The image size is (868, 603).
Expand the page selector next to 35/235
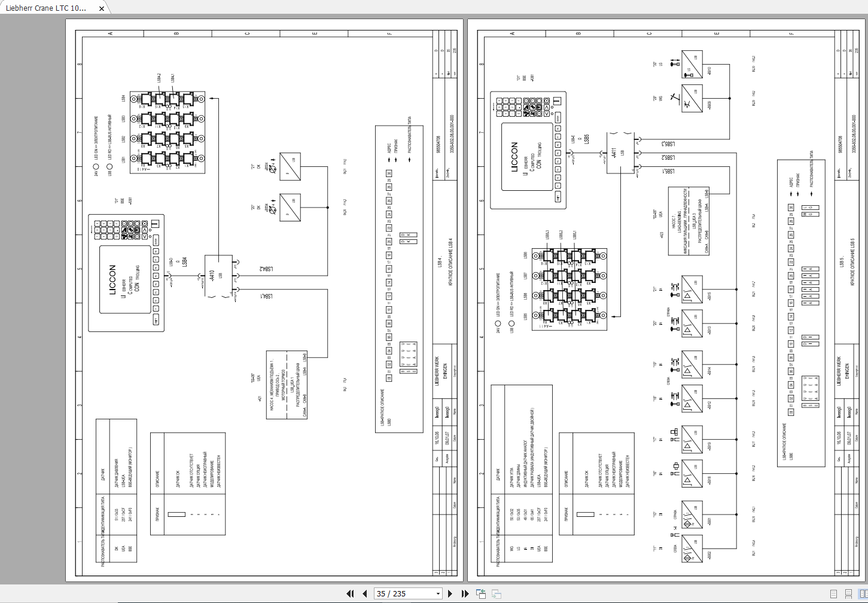click(x=438, y=593)
